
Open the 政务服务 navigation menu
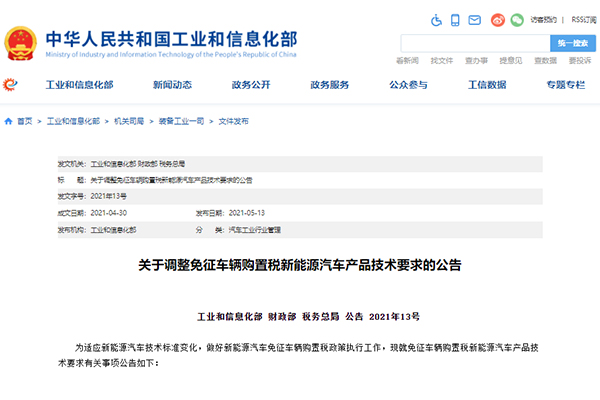click(x=330, y=85)
